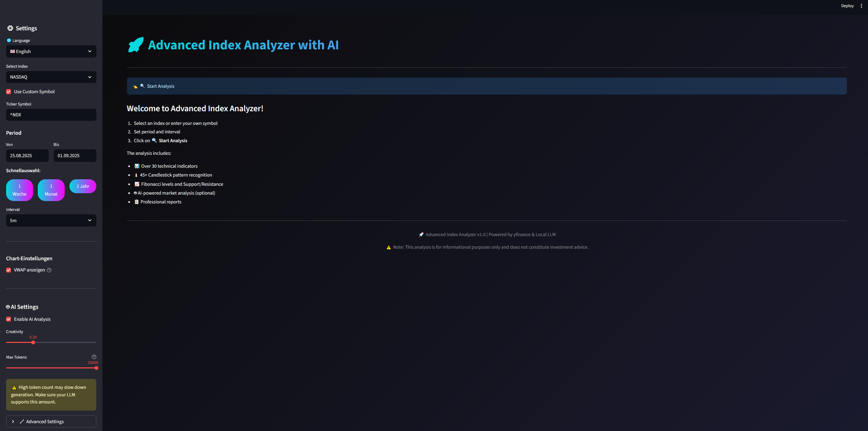The height and width of the screenshot is (431, 868).
Task: Disable the Enable AI Analysis checkbox
Action: (x=9, y=319)
